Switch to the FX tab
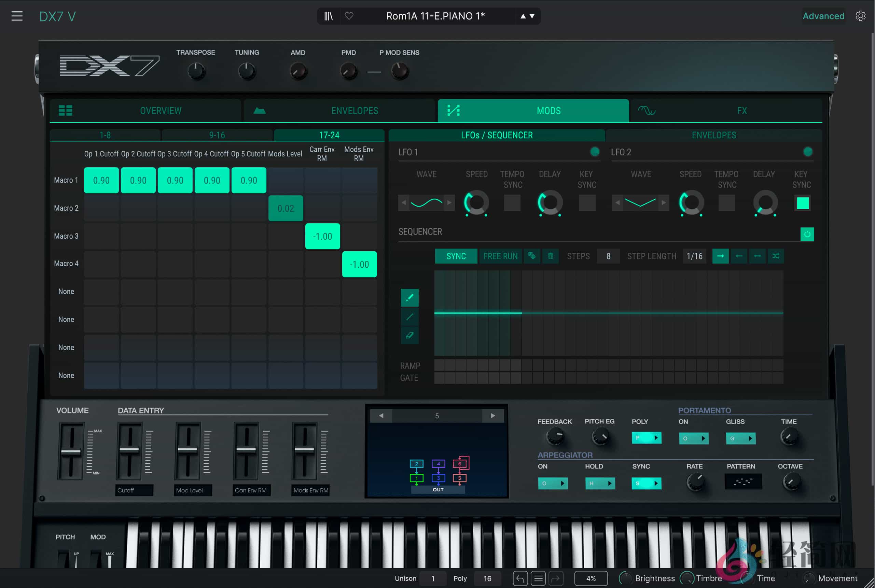875x588 pixels. coord(742,111)
